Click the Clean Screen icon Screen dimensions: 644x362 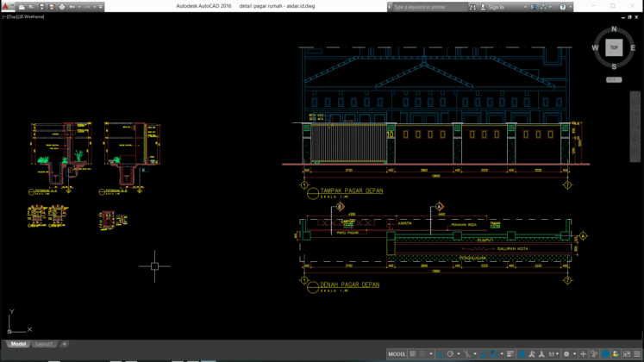627,353
